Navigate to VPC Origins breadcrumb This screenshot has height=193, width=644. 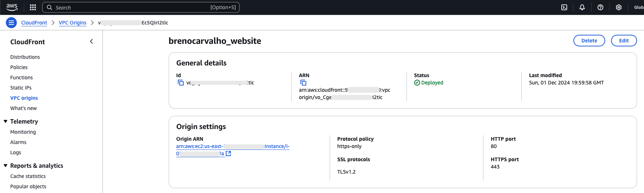point(72,23)
